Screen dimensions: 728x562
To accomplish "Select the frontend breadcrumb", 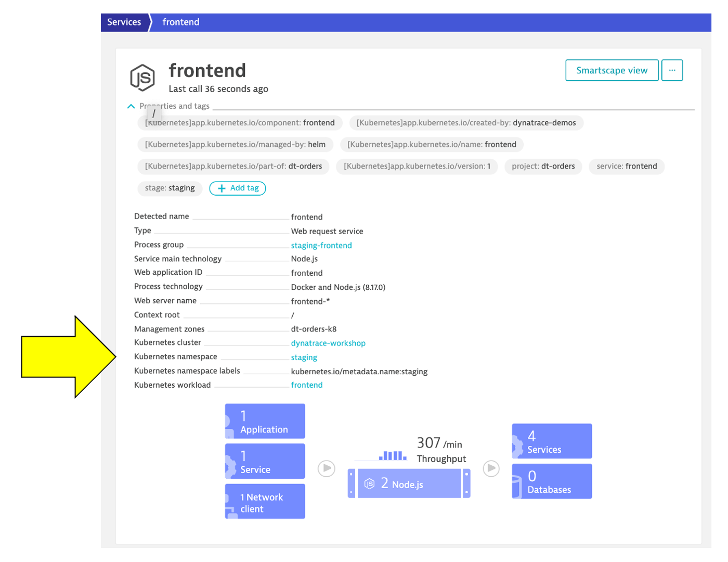I will coord(181,22).
